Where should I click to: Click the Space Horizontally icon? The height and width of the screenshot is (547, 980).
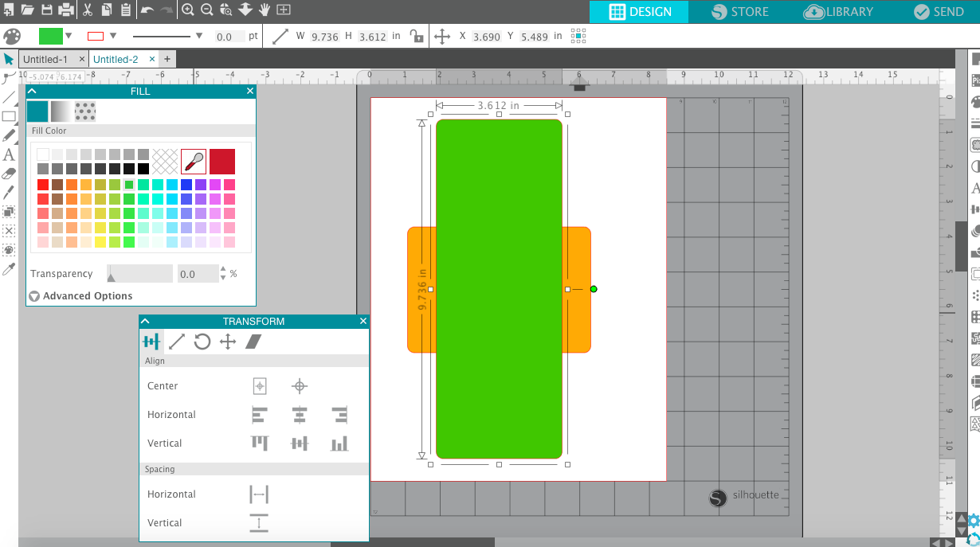pyautogui.click(x=259, y=494)
